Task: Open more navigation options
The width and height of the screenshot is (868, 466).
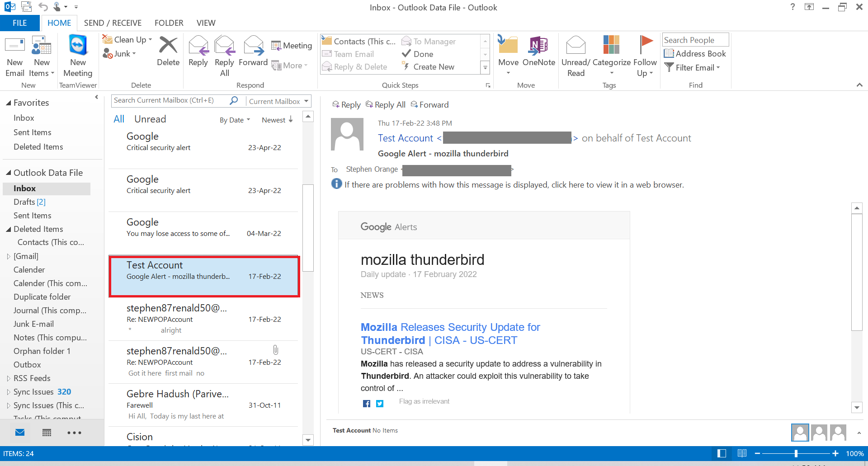Action: pyautogui.click(x=74, y=433)
